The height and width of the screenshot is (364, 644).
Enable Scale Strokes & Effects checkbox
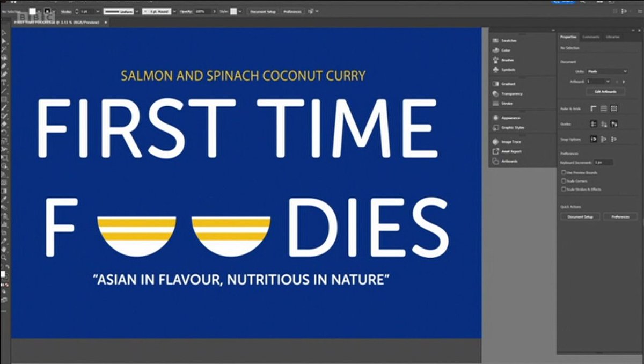click(x=563, y=189)
